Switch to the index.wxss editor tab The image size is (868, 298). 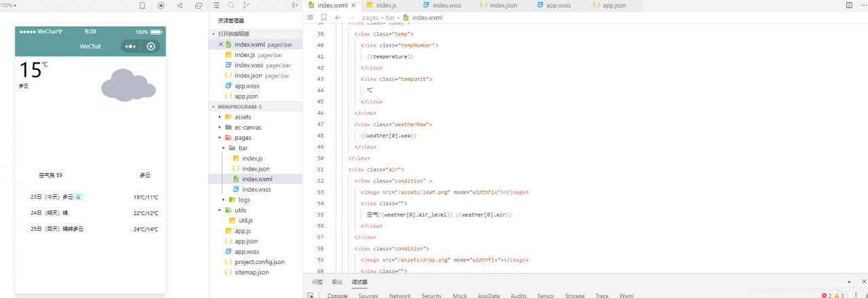[x=446, y=5]
